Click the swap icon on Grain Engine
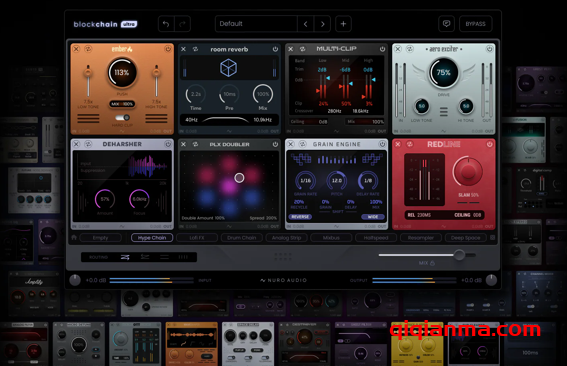Image resolution: width=567 pixels, height=366 pixels. 302,144
